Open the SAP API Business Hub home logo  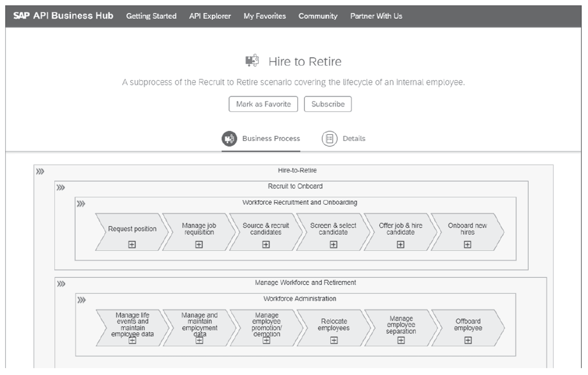tap(63, 16)
